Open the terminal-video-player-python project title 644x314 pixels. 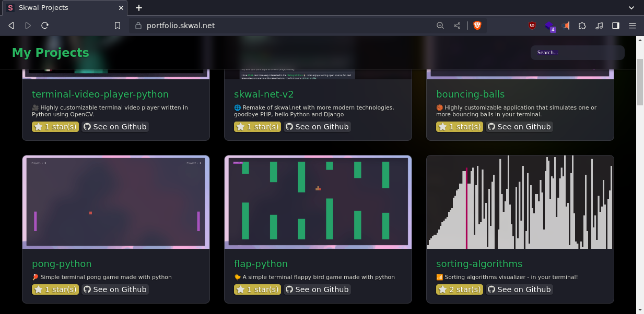[x=100, y=94]
